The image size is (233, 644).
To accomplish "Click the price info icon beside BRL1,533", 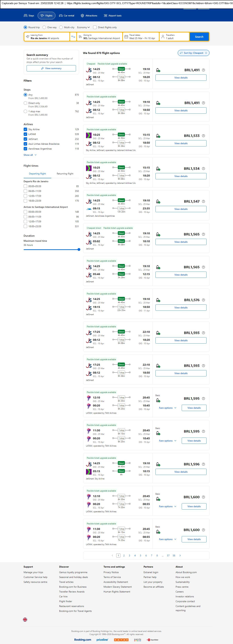I will pos(203,136).
